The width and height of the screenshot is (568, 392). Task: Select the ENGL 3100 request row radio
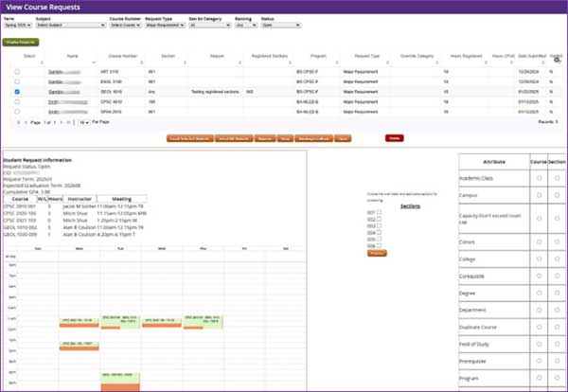click(x=17, y=81)
